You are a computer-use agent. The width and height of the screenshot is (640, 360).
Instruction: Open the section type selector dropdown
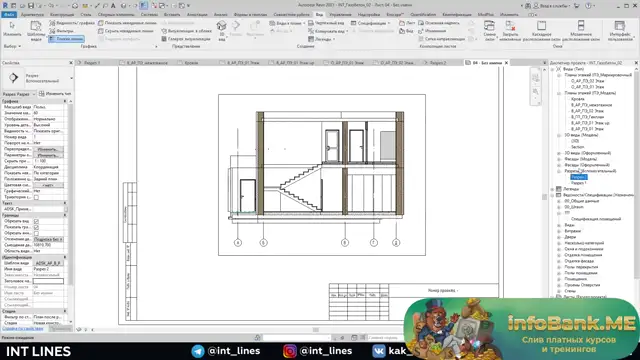point(38,78)
